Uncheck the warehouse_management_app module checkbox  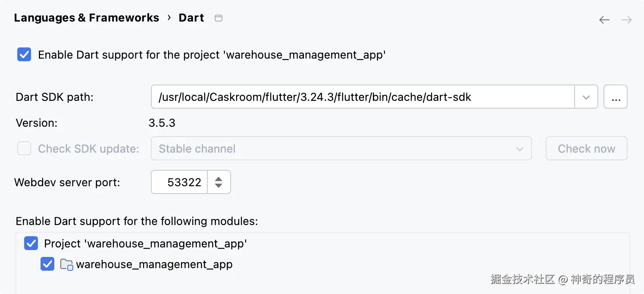47,264
